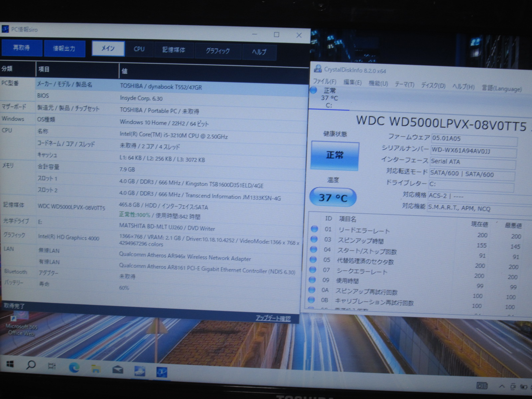The height and width of the screenshot is (399, 532).
Task: Open the Windows Start menu
Action: 10,364
